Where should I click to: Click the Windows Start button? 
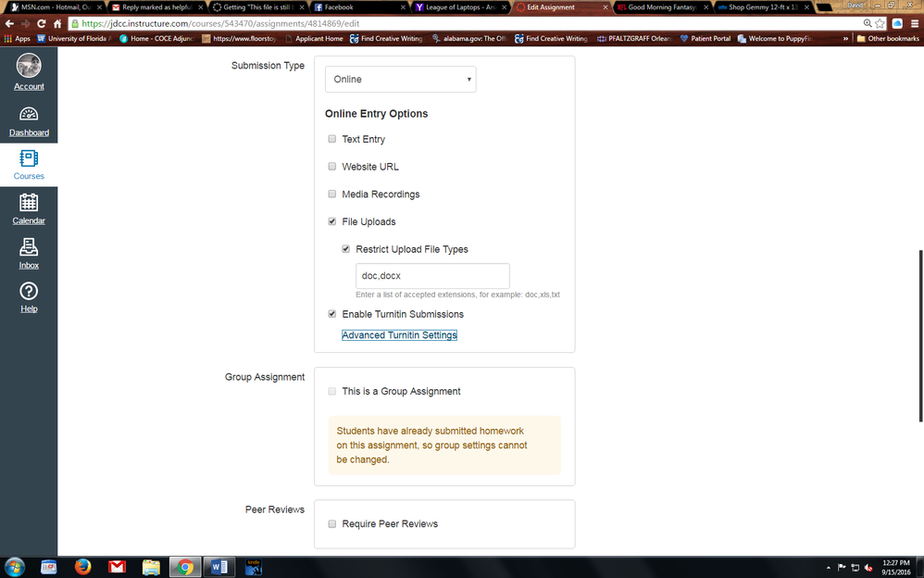coord(15,567)
